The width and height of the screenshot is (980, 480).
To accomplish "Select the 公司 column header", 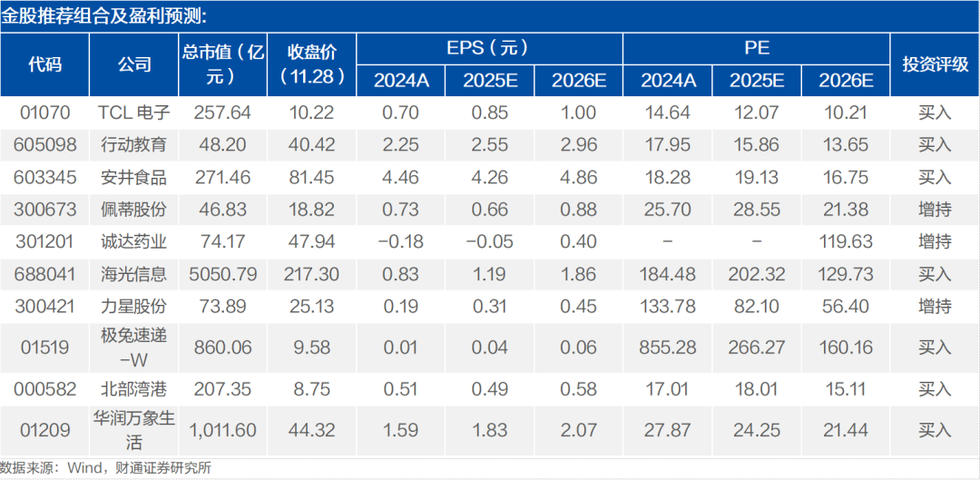I will coord(134,64).
